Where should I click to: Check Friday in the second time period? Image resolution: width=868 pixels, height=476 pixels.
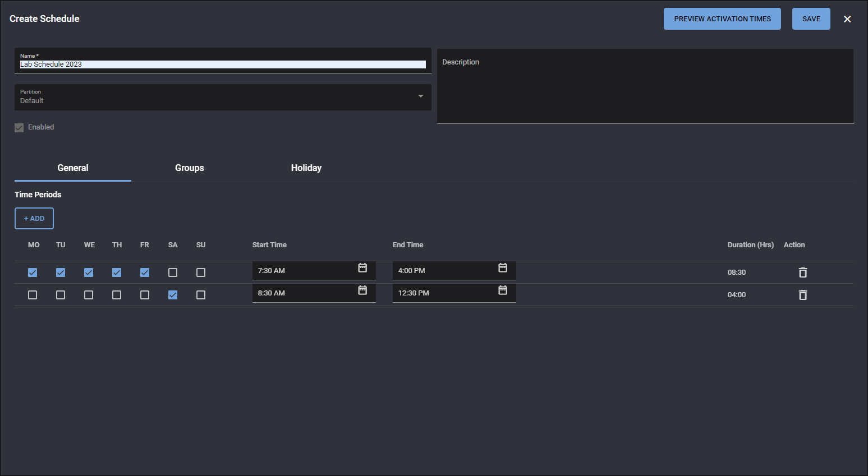point(145,295)
